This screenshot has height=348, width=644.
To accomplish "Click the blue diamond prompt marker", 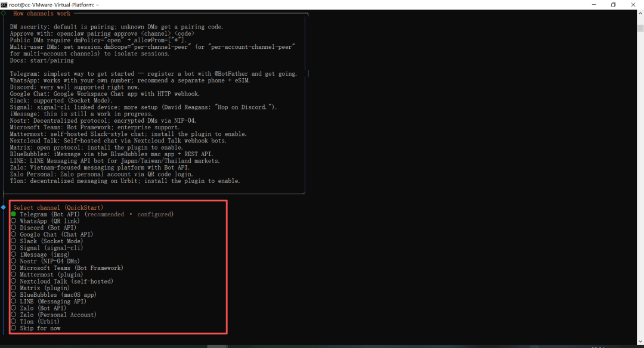I will coord(4,207).
